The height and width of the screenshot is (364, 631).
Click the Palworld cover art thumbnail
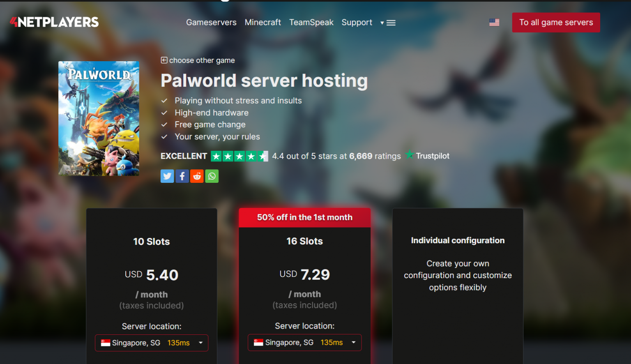(x=99, y=118)
